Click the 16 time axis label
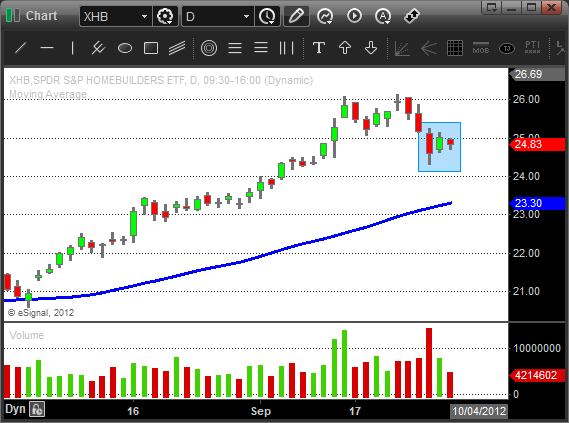 click(x=133, y=411)
